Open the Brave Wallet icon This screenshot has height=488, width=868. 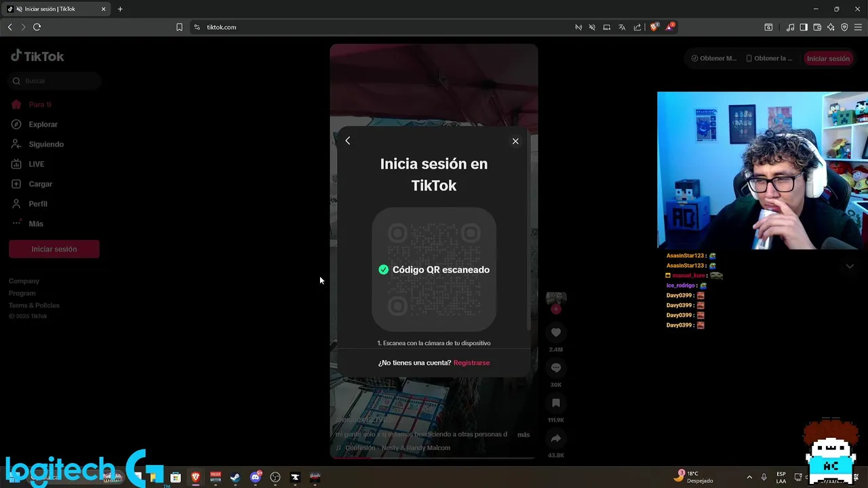point(817,27)
